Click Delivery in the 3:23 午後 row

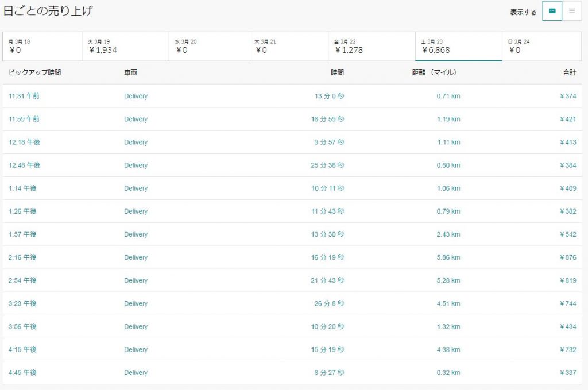point(136,303)
